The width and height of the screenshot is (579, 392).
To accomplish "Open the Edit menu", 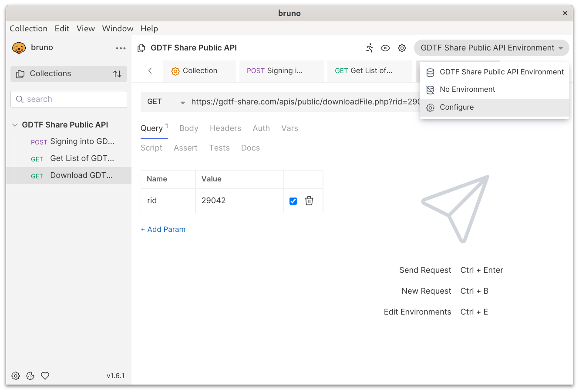I will [62, 29].
